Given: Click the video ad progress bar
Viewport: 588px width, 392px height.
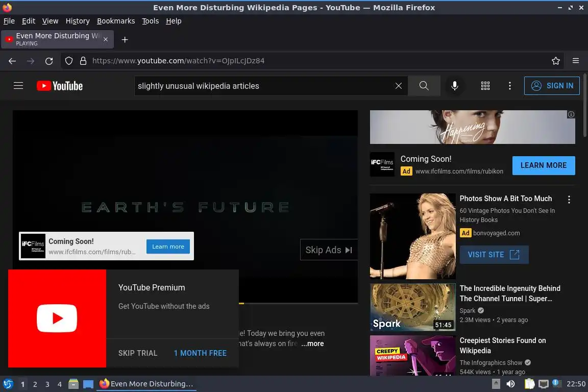Looking at the screenshot, I should 298,303.
